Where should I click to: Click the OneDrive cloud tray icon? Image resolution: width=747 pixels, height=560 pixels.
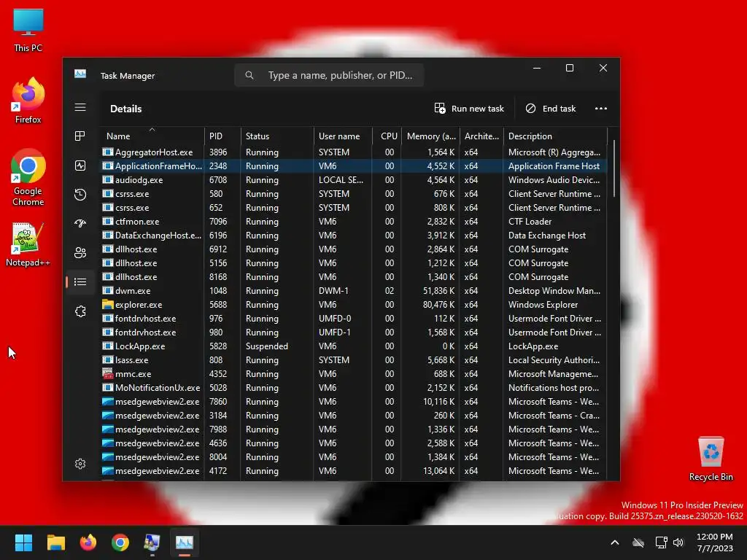pos(638,542)
